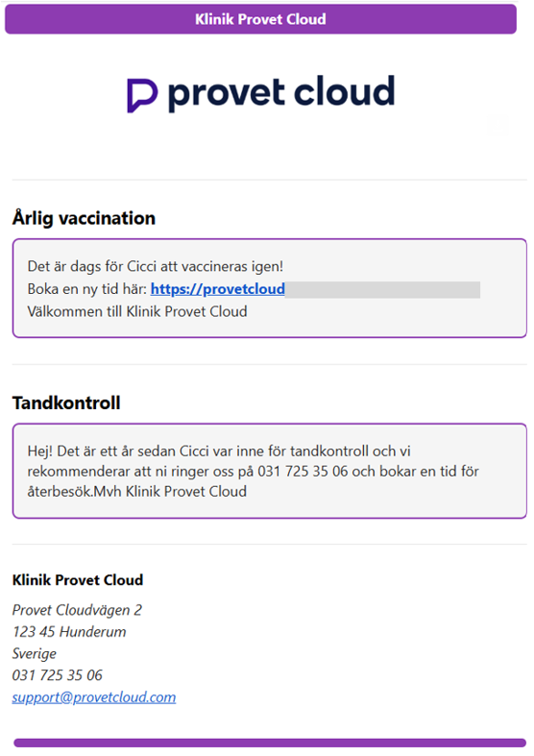Click the italic footer phone number 031 725 35 06

[x=58, y=675]
